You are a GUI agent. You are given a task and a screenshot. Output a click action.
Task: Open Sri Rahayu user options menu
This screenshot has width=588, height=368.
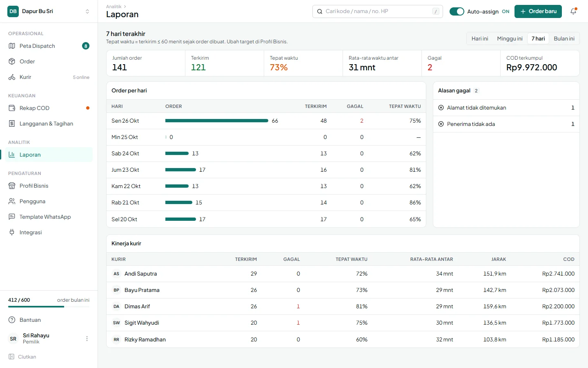click(x=87, y=339)
